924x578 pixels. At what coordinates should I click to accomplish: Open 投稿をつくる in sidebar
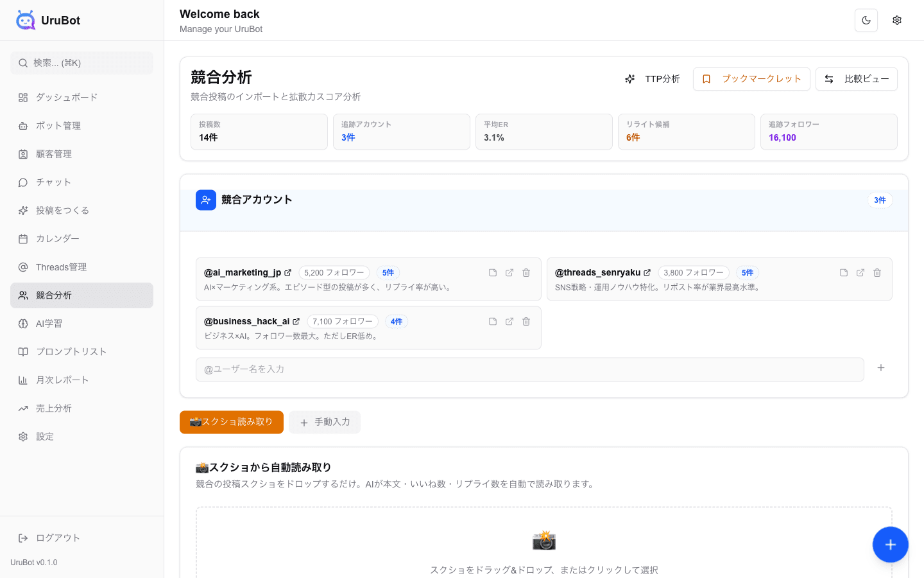(x=81, y=211)
